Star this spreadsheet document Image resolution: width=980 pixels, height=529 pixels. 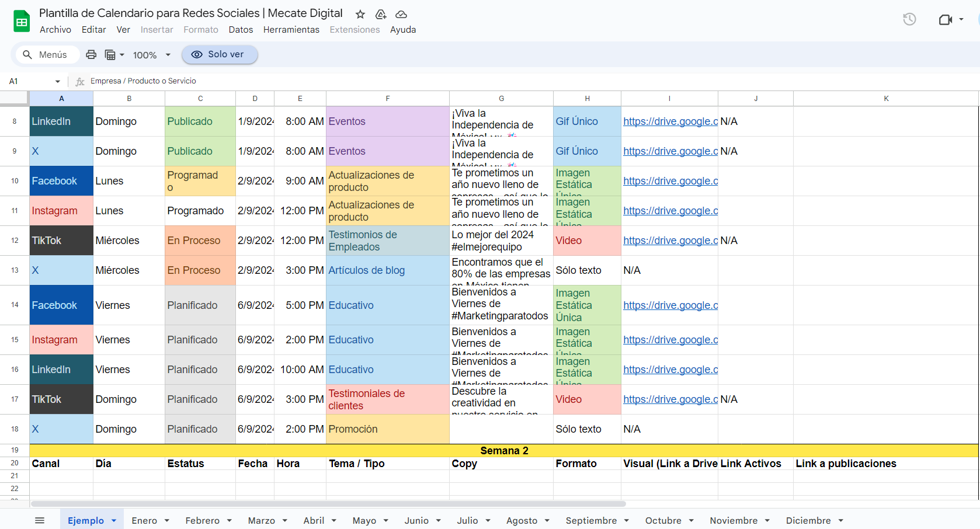(360, 14)
